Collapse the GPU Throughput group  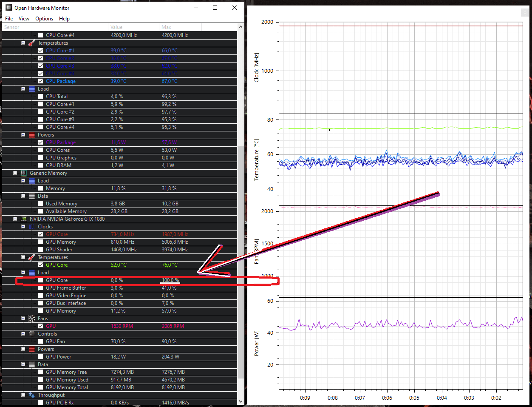pyautogui.click(x=23, y=395)
